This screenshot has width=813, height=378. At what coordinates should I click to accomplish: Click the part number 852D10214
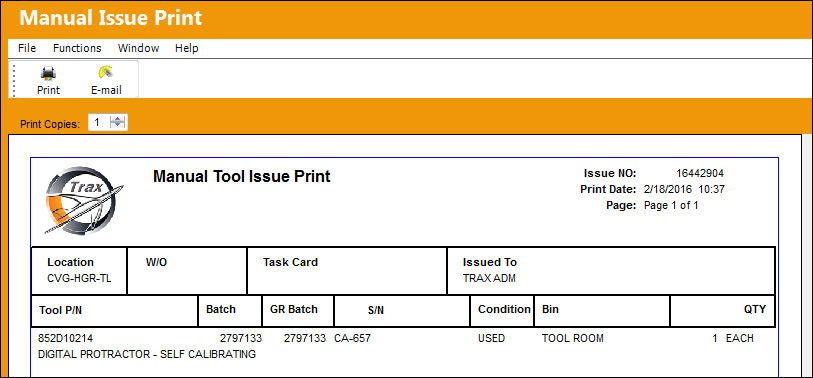[66, 339]
